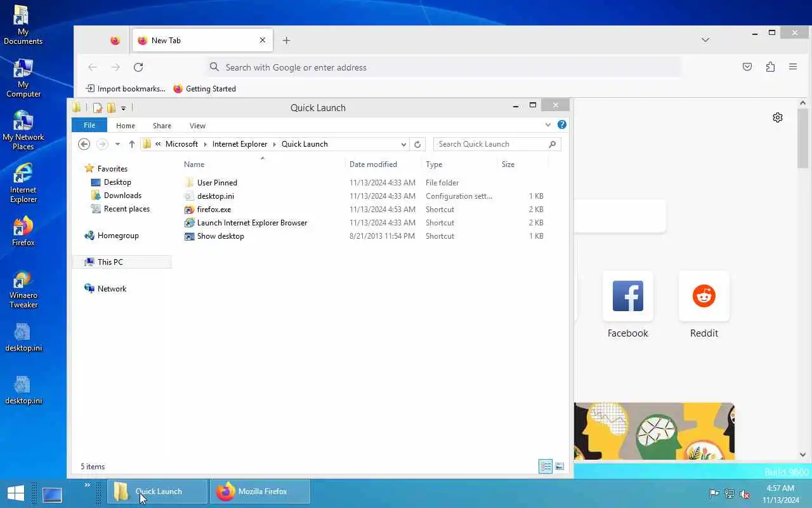Open My Network Places desktop icon

point(23,131)
